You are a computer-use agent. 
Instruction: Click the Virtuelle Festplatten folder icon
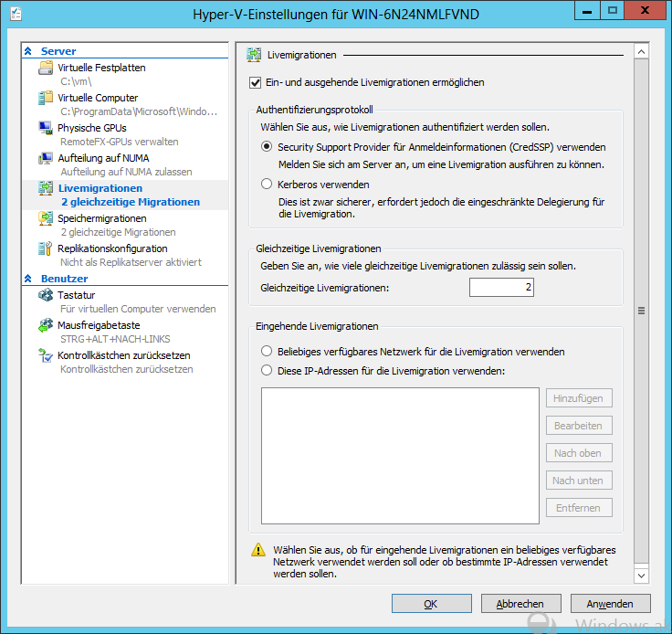tap(46, 69)
